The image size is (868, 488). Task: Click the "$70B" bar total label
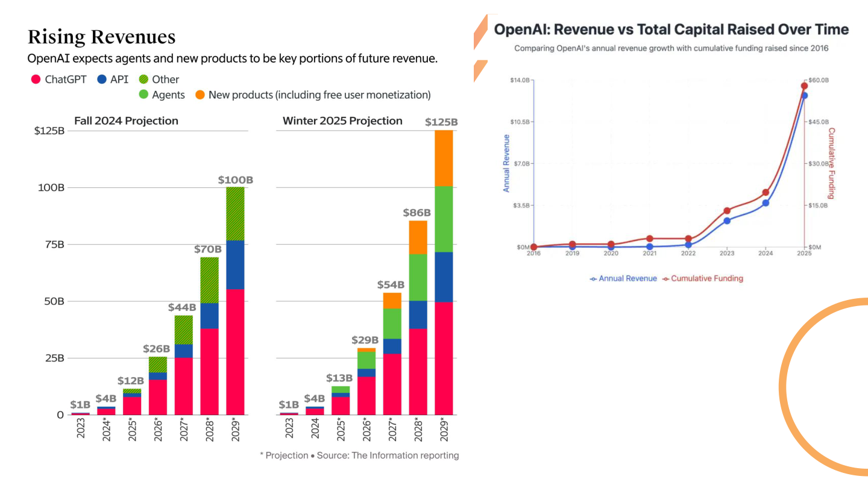(209, 249)
